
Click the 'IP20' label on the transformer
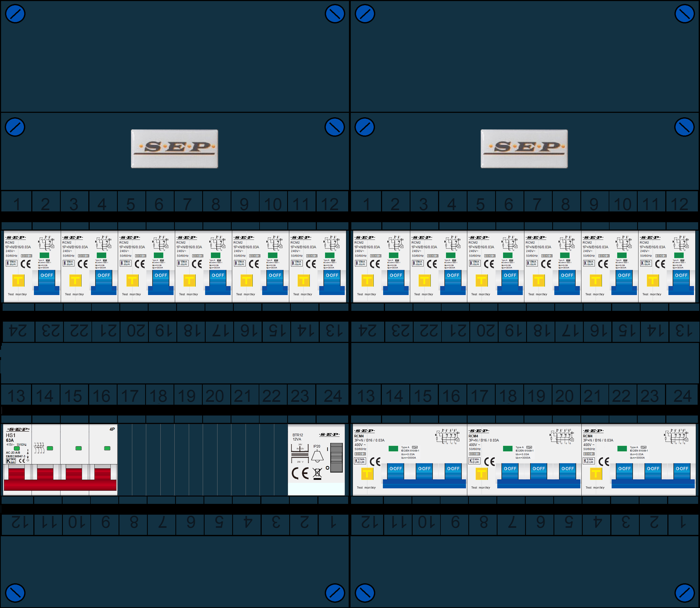click(x=317, y=447)
